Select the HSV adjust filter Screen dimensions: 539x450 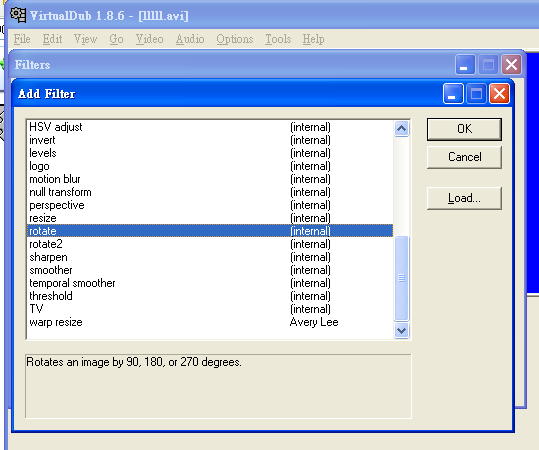210,127
